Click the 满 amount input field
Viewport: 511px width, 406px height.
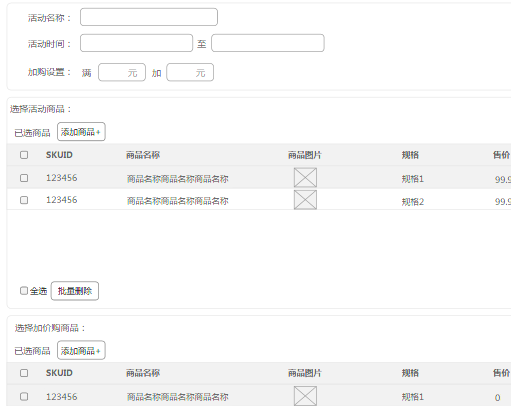click(122, 72)
